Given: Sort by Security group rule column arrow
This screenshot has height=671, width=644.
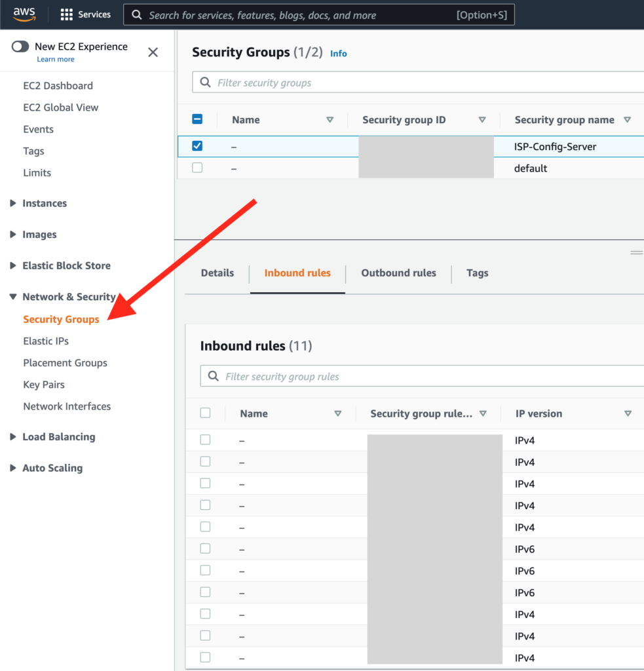Looking at the screenshot, I should (x=483, y=413).
